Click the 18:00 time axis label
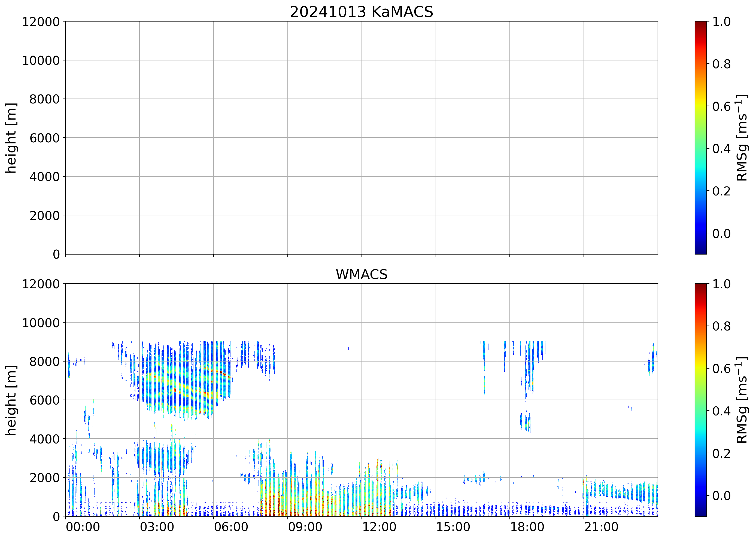Screen dimensions: 756x539 pyautogui.click(x=527, y=527)
